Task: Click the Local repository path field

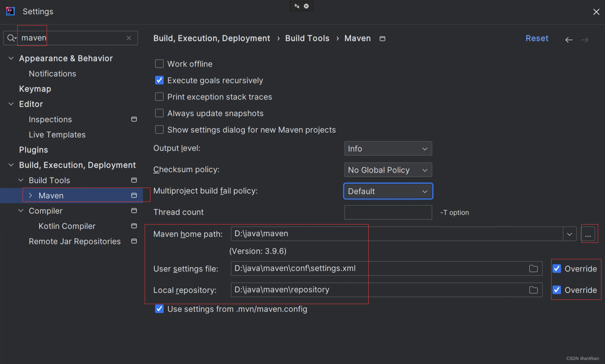Action: tap(386, 290)
